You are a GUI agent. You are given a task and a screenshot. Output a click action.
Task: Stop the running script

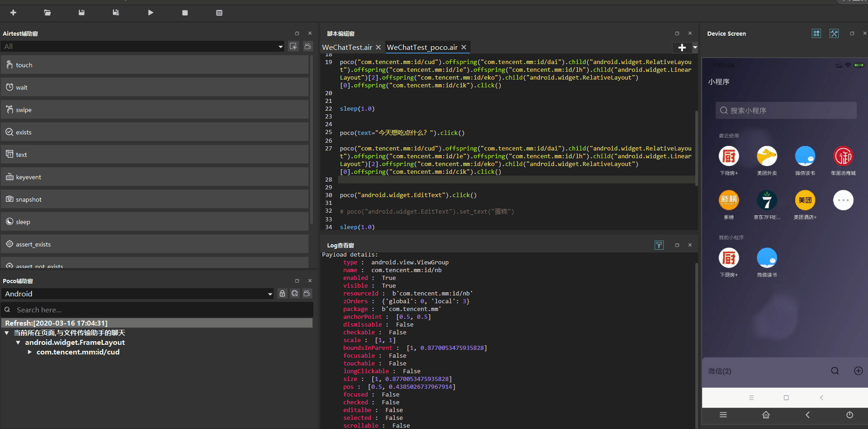[185, 13]
